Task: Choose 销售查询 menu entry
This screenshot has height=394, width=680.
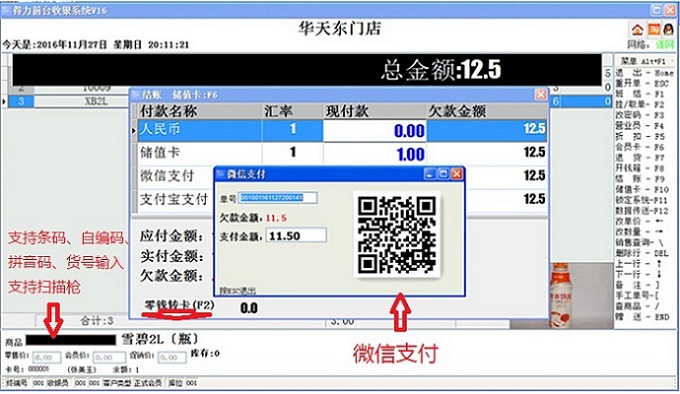Action: (640, 242)
